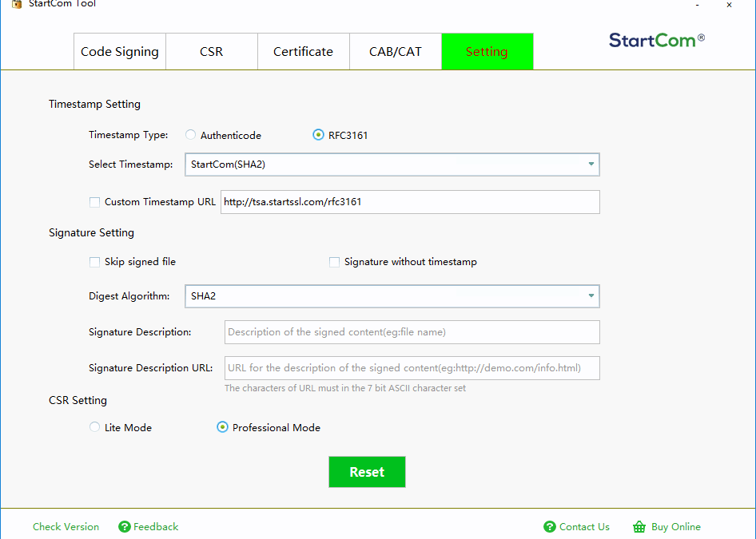Screen dimensions: 756x539
Task: Click the Digest Algorithm dropdown arrow
Action: click(591, 295)
